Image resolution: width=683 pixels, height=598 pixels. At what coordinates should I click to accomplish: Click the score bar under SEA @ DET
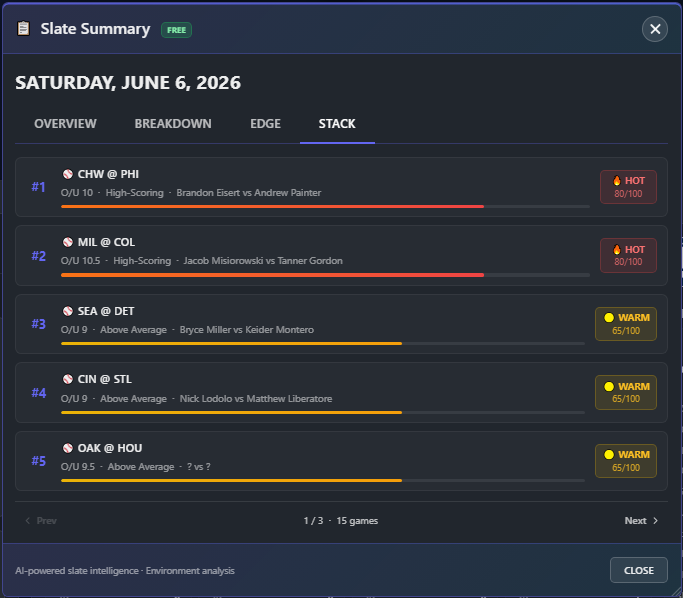323,344
